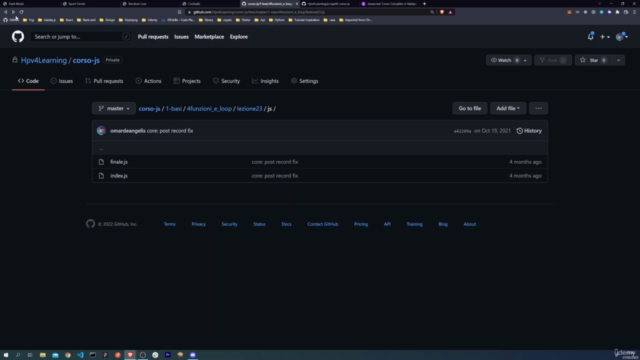Screen dimensions: 640x360
Task: Open Pull requests in the top header
Action: click(153, 37)
